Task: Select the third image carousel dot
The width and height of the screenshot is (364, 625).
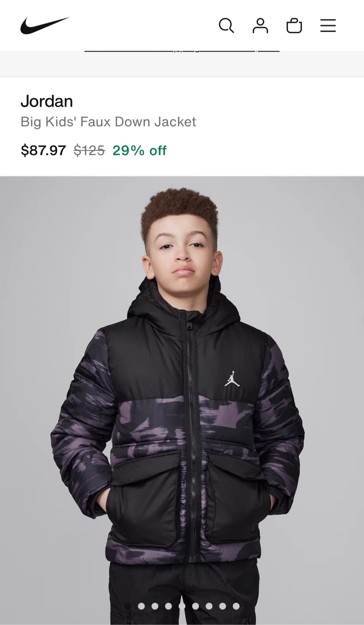Action: (x=155, y=606)
